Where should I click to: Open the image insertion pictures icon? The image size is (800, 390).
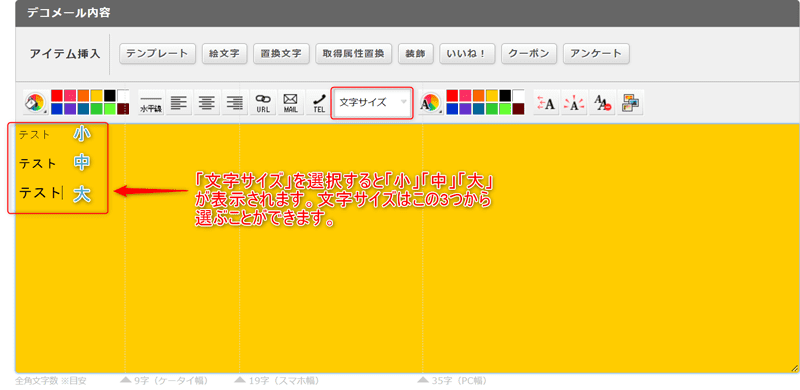[x=630, y=103]
